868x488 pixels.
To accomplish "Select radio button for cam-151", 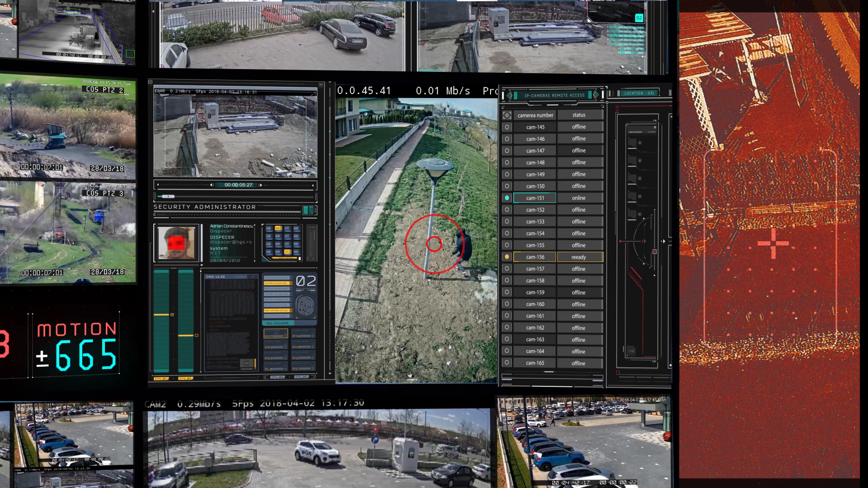I will 507,198.
